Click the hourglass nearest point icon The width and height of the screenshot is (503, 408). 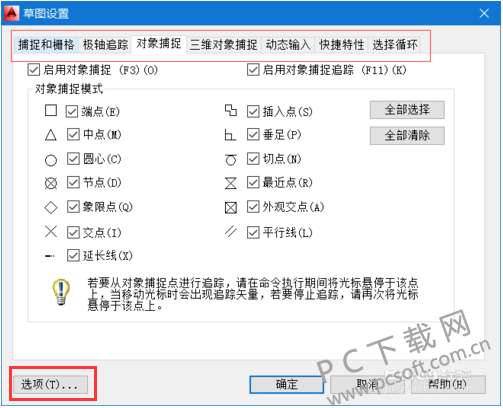click(x=231, y=183)
